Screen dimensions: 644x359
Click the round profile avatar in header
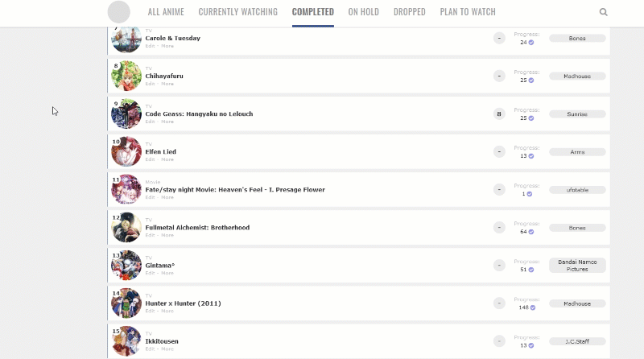coord(119,12)
